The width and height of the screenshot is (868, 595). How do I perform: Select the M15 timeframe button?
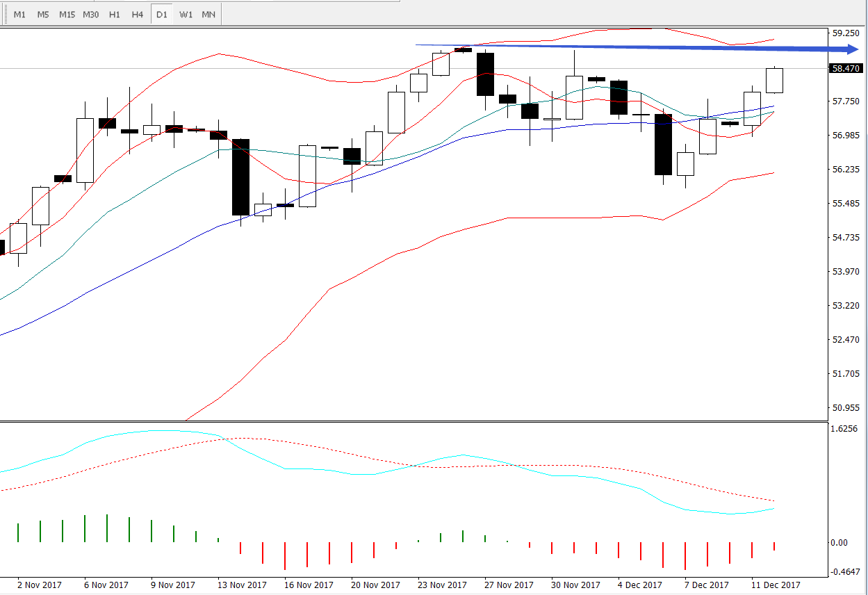pos(67,15)
